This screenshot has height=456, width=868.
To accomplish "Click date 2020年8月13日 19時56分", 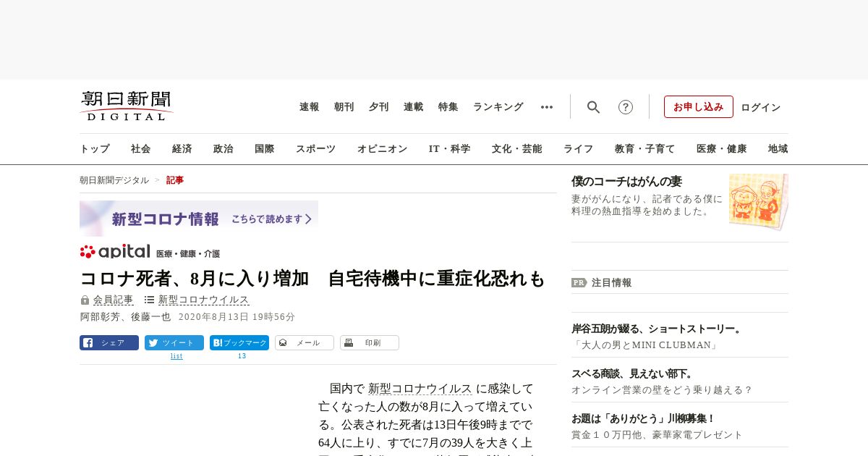I will click(237, 317).
